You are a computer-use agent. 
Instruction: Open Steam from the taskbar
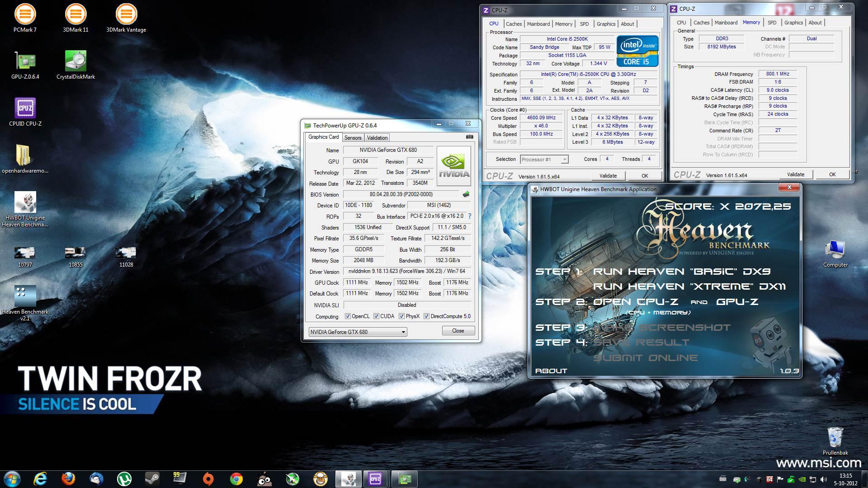[x=152, y=479]
